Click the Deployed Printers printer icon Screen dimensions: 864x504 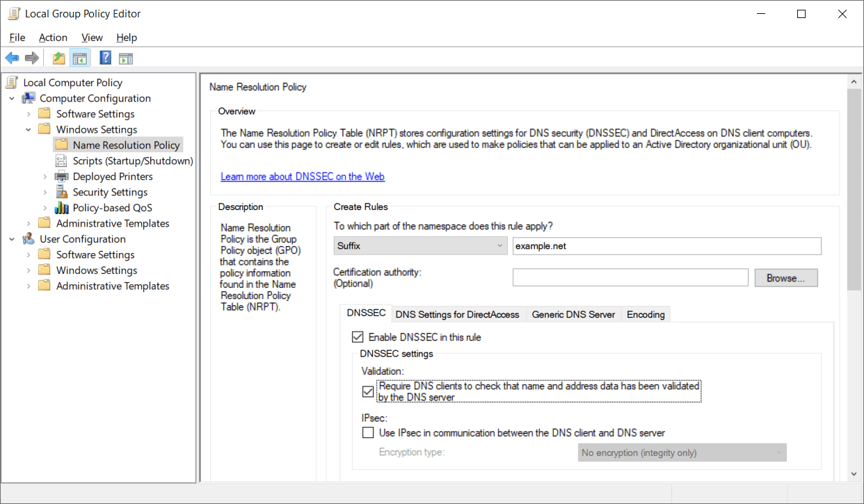point(61,176)
